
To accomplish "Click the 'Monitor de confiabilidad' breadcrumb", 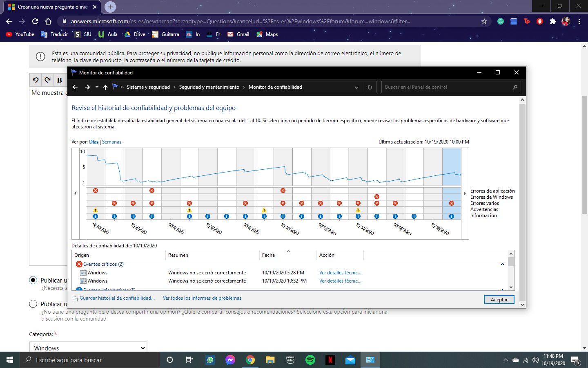I will click(275, 87).
